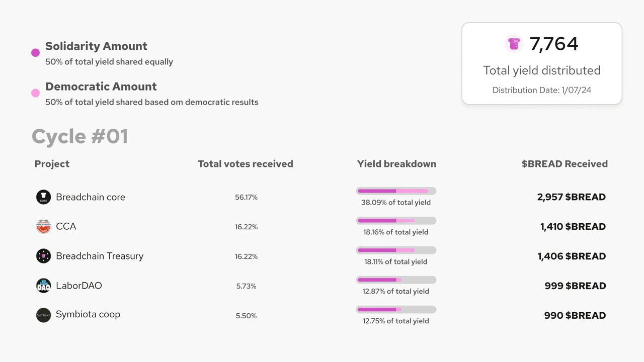Click the Yield breakdown column header

tap(396, 164)
